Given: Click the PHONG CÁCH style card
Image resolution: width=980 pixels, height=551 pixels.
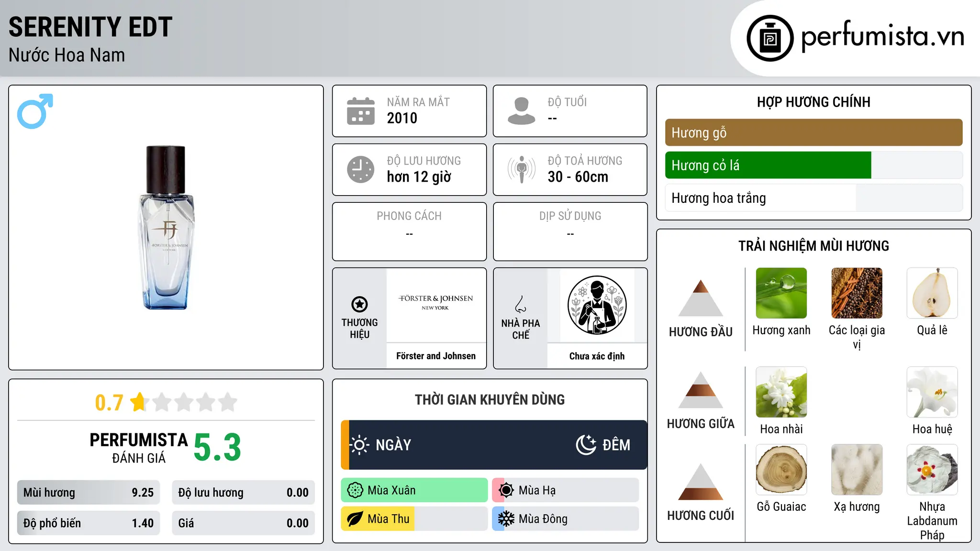Looking at the screenshot, I should point(409,231).
